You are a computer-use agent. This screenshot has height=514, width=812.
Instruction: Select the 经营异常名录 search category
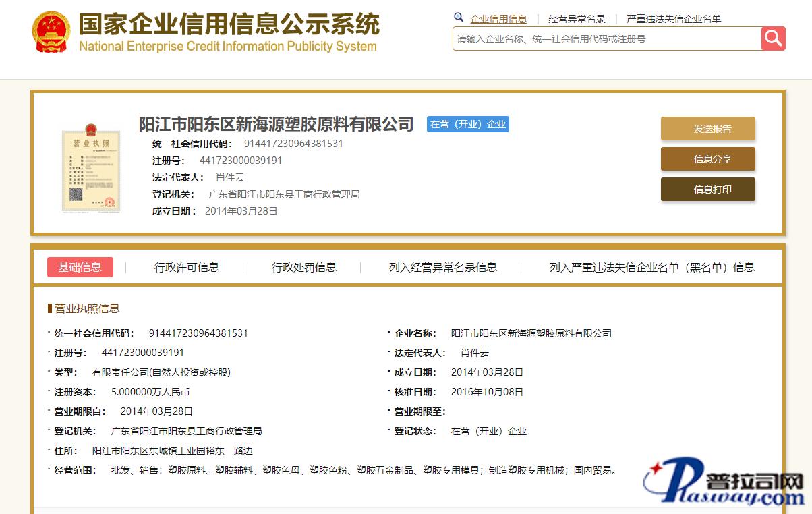[x=577, y=19]
